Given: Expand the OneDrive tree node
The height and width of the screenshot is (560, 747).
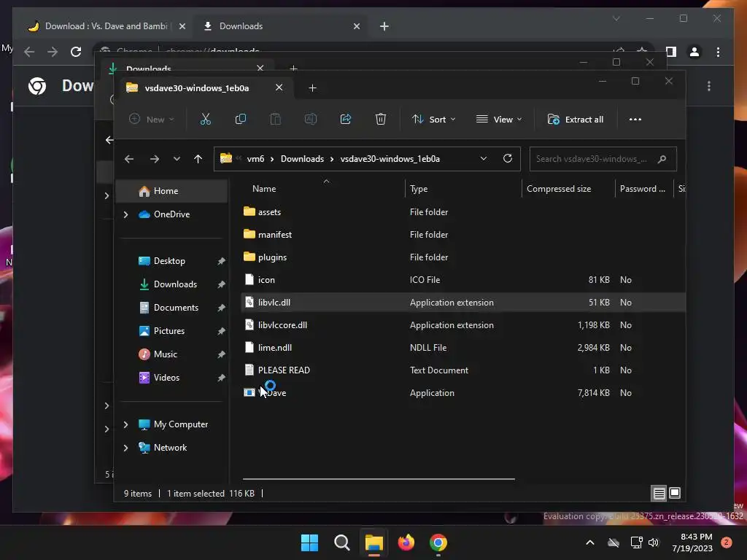Looking at the screenshot, I should tap(125, 215).
